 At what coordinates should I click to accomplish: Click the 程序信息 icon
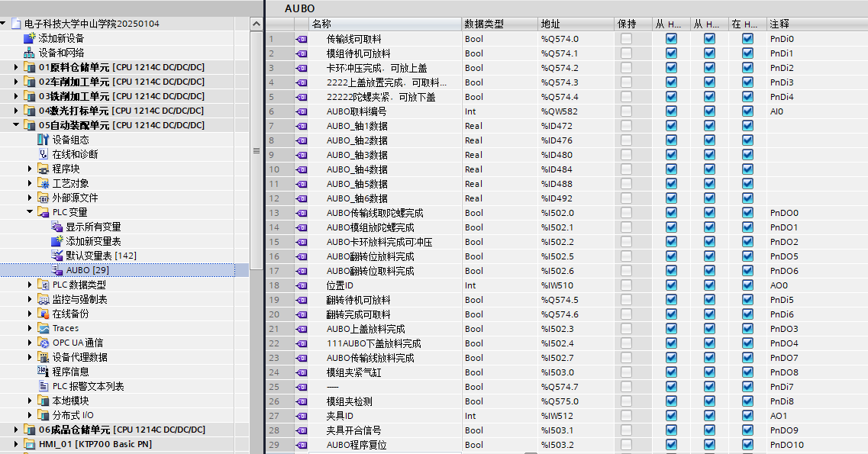pos(44,371)
